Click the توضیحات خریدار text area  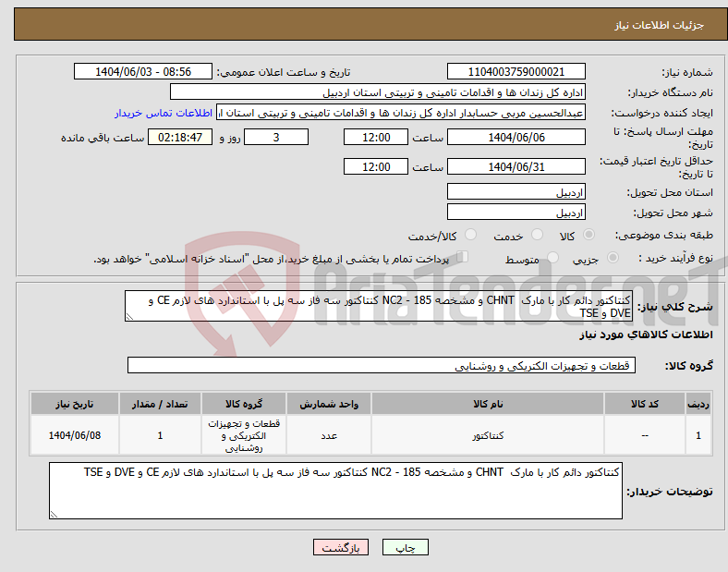click(335, 491)
